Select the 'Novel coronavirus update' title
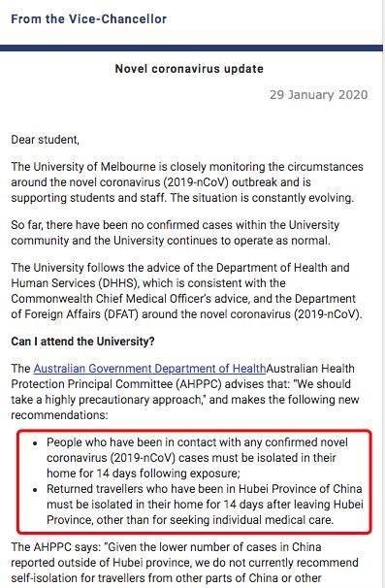 click(189, 69)
